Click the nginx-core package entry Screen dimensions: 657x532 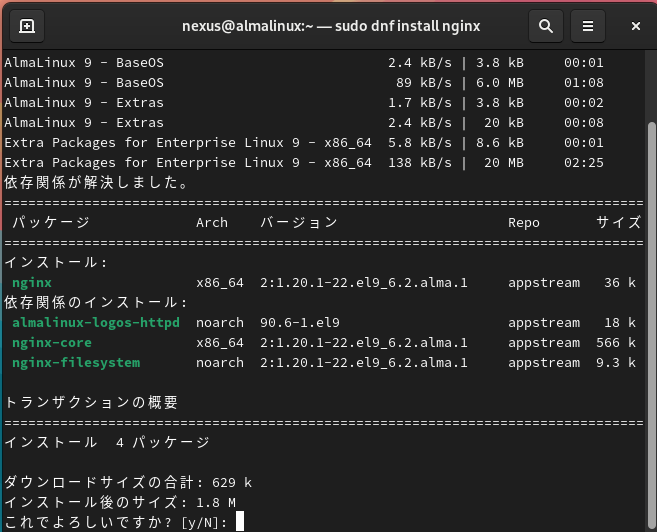pyautogui.click(x=52, y=343)
